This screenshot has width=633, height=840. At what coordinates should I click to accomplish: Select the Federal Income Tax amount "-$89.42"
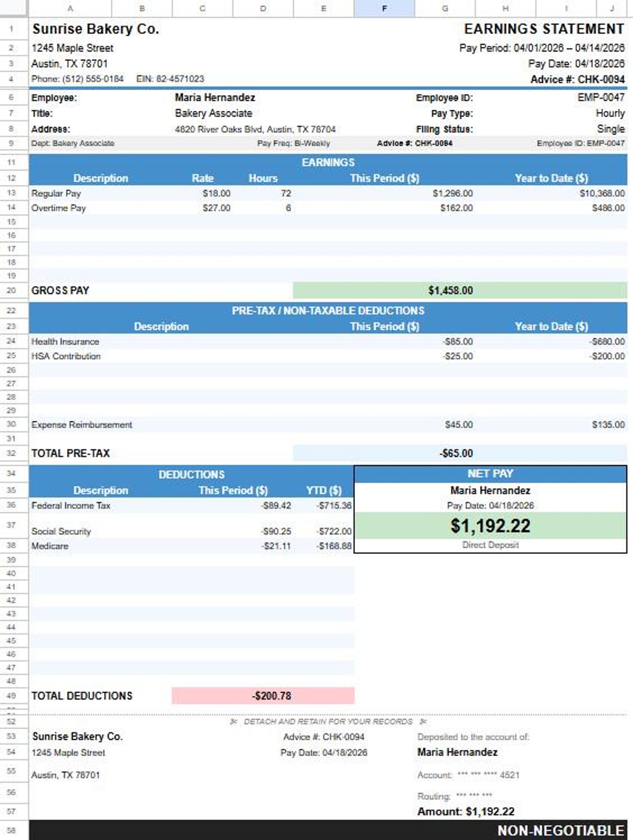276,506
